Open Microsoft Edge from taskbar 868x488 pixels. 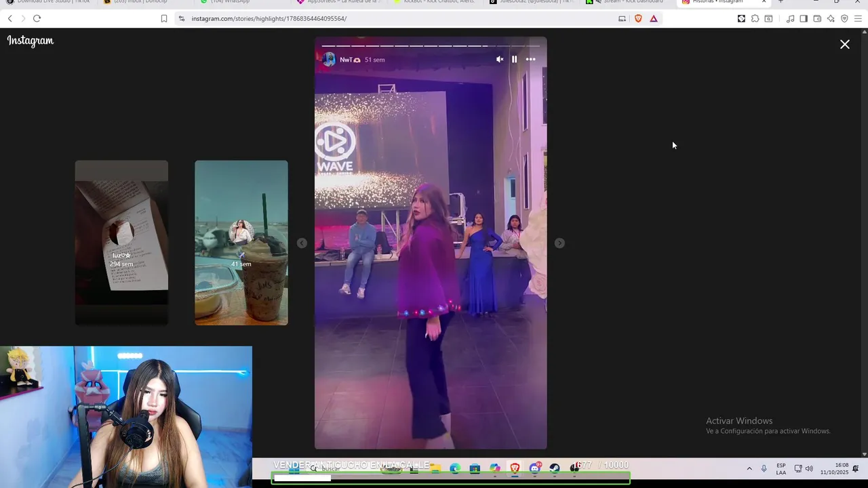click(455, 468)
